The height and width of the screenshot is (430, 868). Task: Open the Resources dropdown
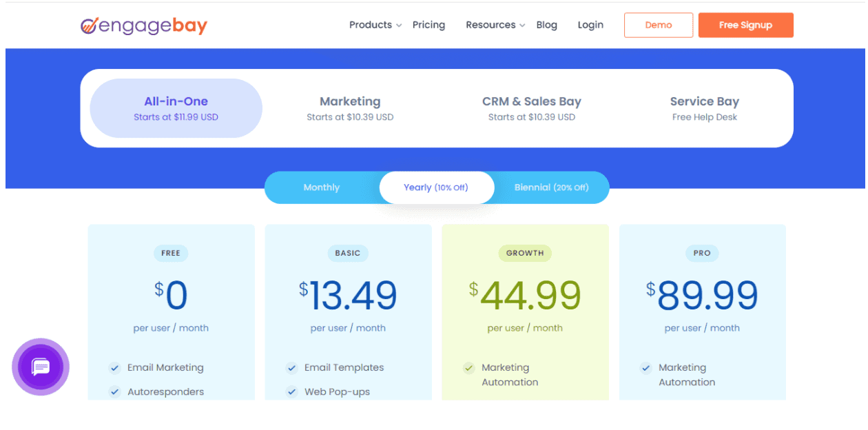(490, 25)
